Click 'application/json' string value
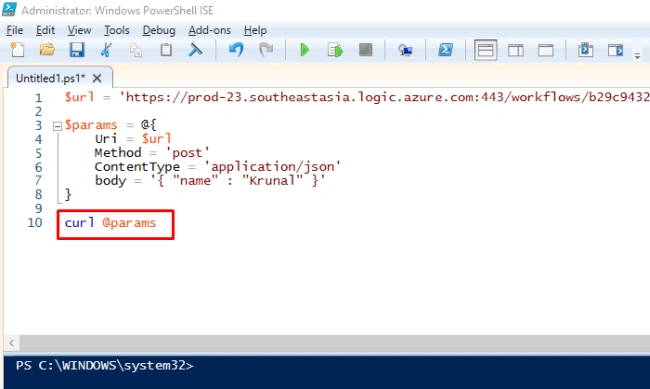 point(272,167)
